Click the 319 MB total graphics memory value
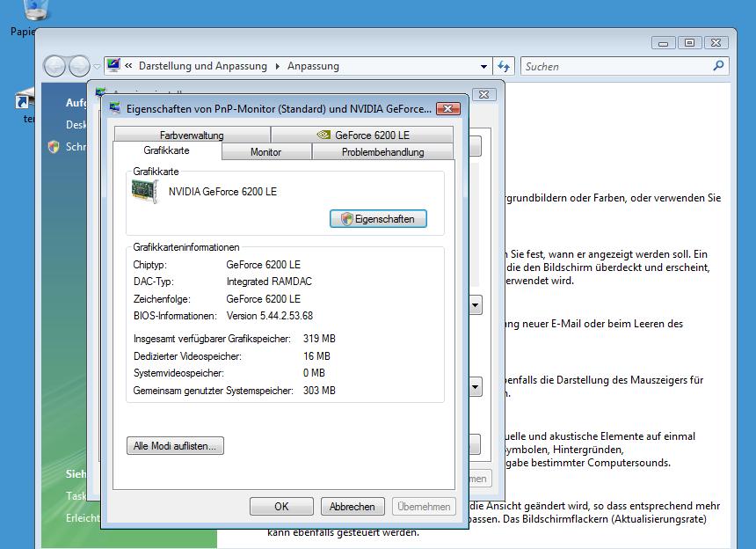Image resolution: width=756 pixels, height=549 pixels. point(319,339)
